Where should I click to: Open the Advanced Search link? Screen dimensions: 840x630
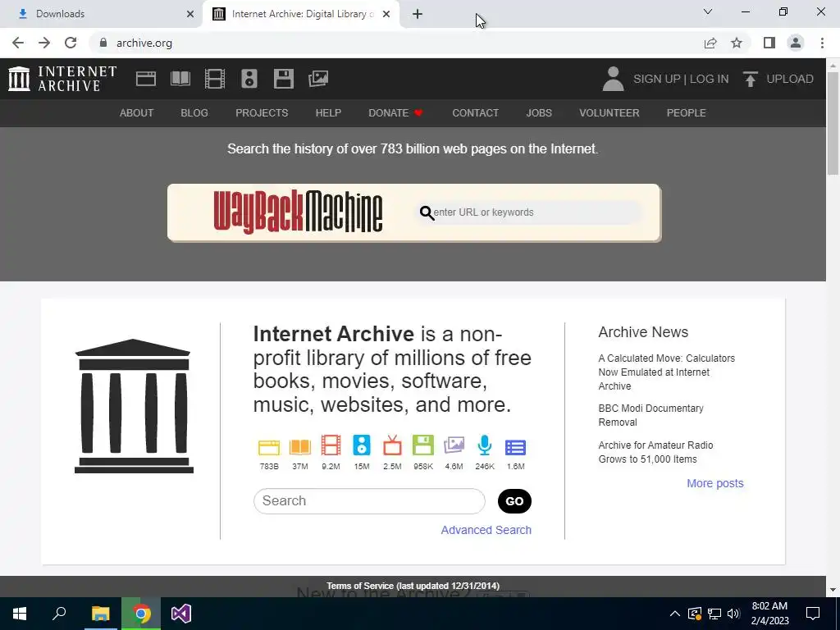[486, 530]
